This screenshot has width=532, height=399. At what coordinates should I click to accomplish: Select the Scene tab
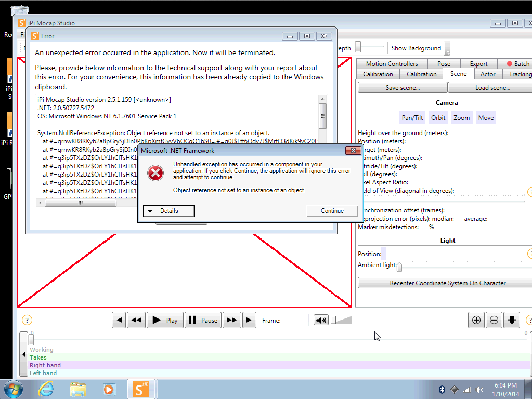coord(458,74)
